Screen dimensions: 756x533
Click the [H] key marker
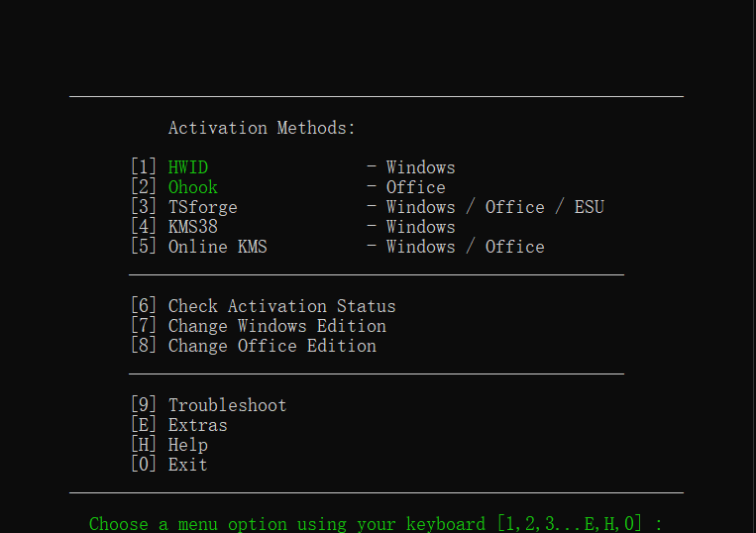[144, 445]
